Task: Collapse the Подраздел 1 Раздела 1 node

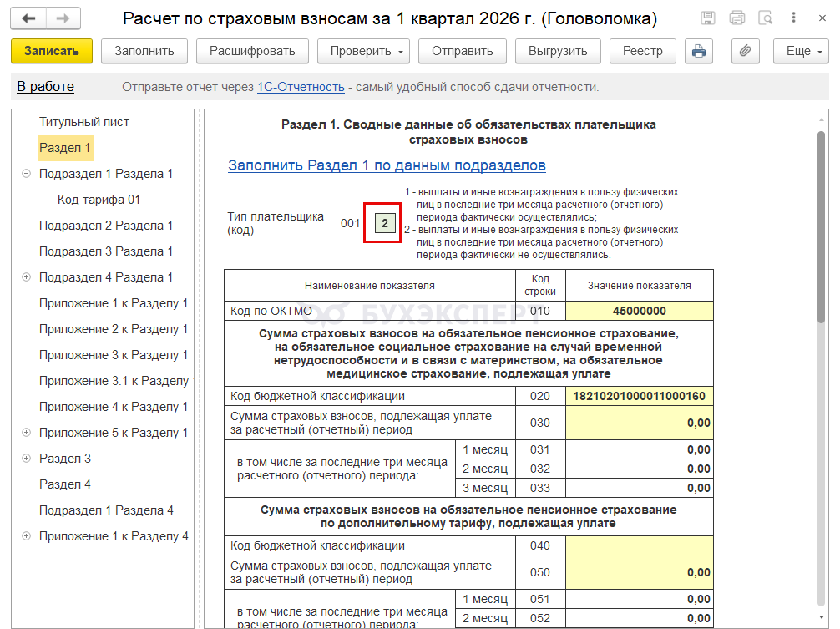Action: click(x=26, y=174)
